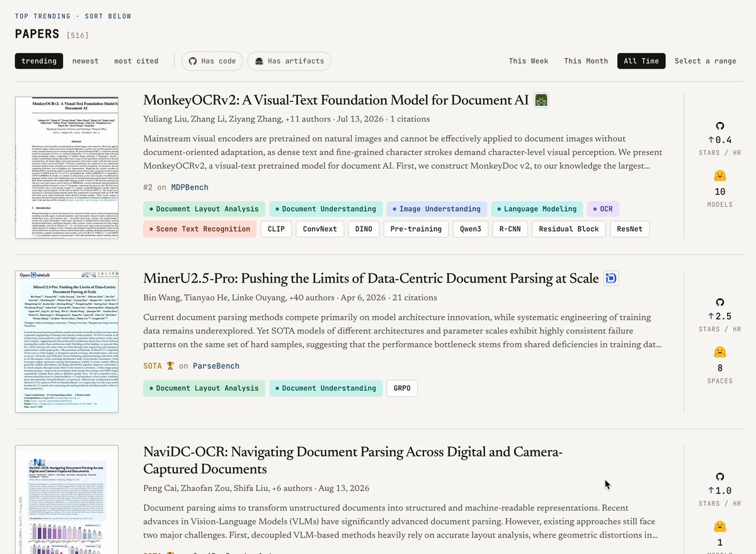The width and height of the screenshot is (756, 554).
Task: Click the MinerU2.5-Pro organization avatar beside the title
Action: point(610,278)
